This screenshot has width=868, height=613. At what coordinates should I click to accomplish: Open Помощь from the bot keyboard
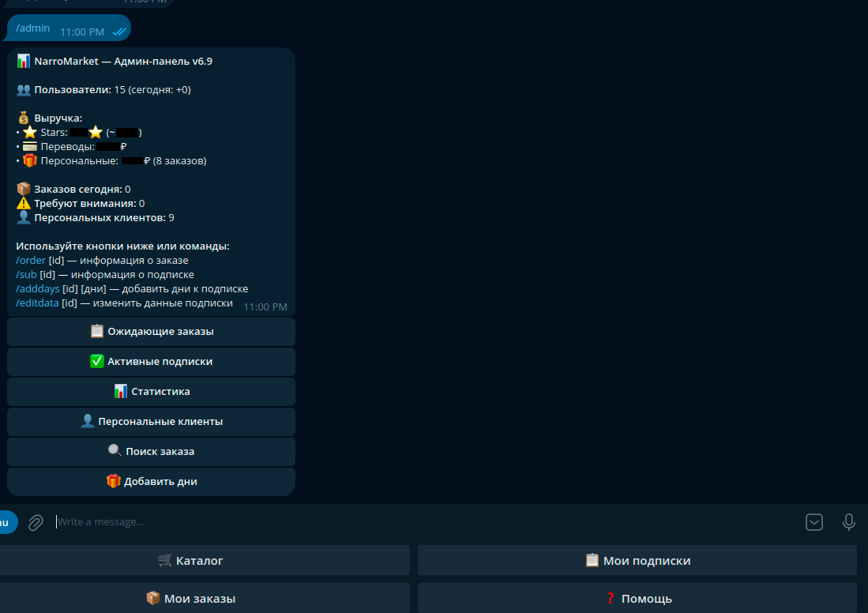click(x=637, y=599)
